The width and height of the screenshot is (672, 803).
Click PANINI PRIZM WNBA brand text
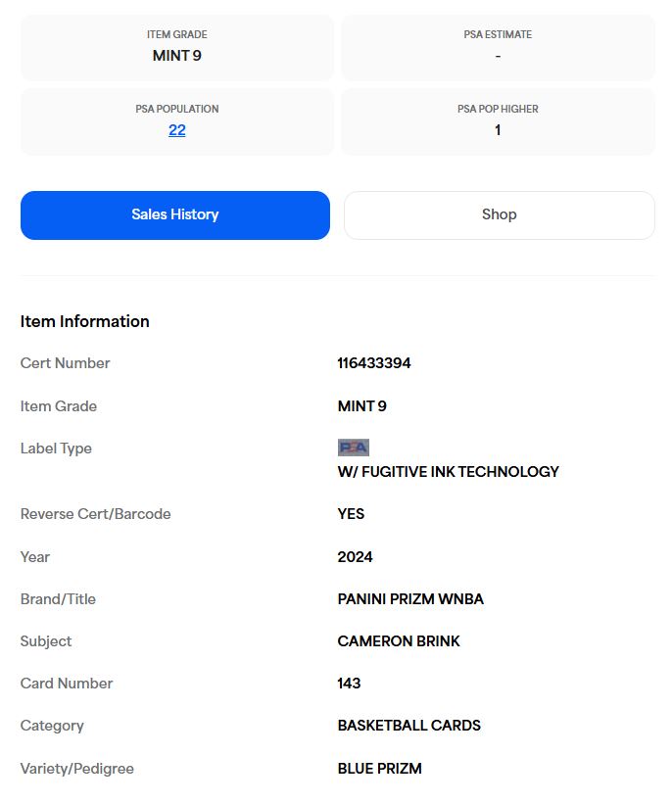(410, 598)
